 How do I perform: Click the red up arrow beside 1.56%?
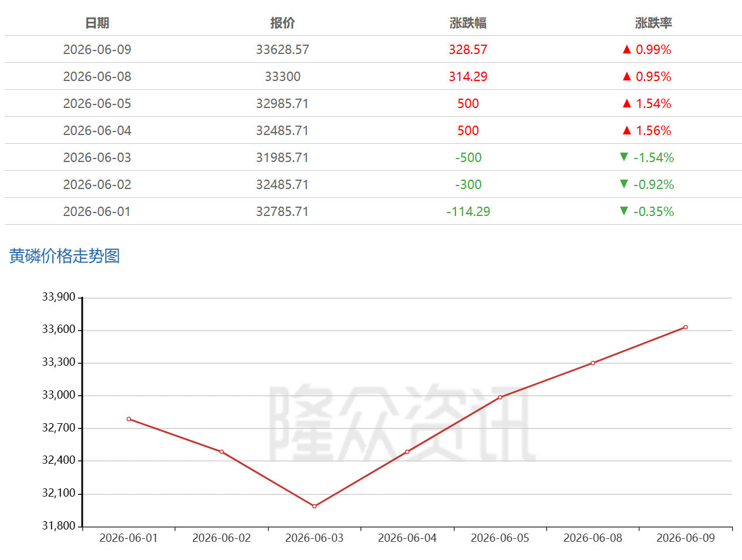click(627, 130)
